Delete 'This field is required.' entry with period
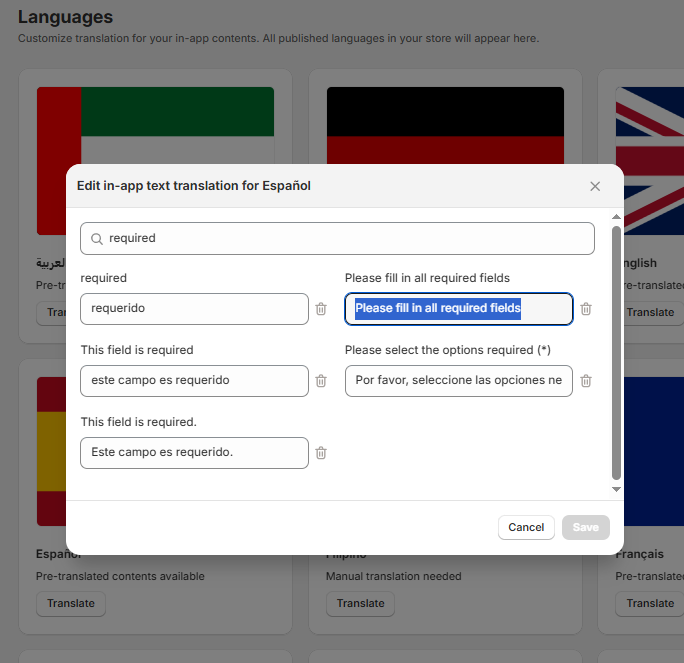Screen dimensions: 684x663 pos(321,453)
